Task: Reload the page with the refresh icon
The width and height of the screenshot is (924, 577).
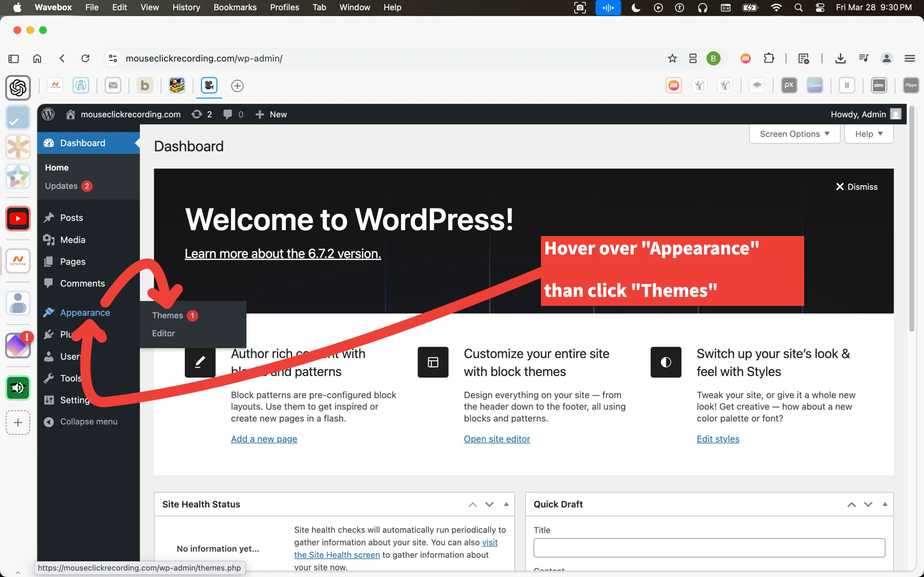Action: [x=86, y=58]
